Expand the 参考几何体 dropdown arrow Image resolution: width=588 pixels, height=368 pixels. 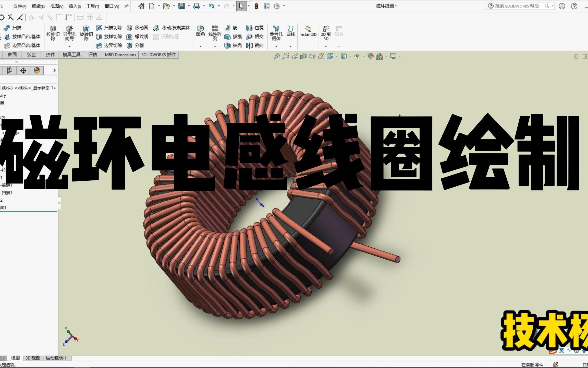276,47
